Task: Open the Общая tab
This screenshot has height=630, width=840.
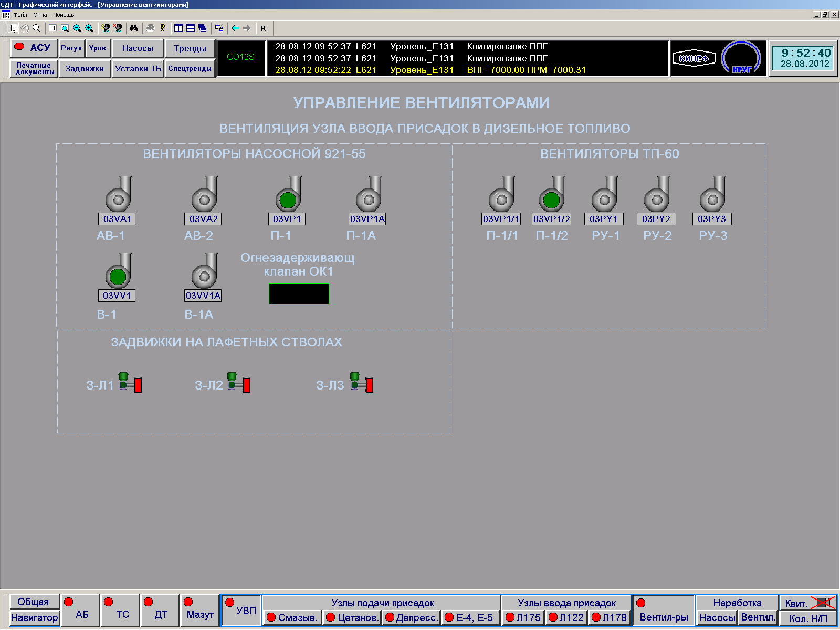Action: coord(34,602)
